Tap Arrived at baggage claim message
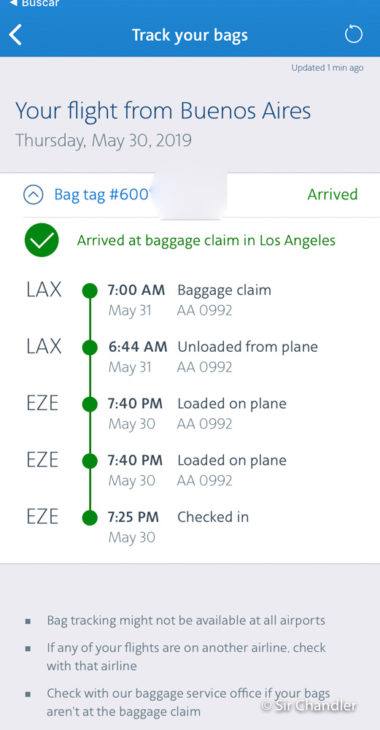The height and width of the screenshot is (730, 380). (x=206, y=240)
